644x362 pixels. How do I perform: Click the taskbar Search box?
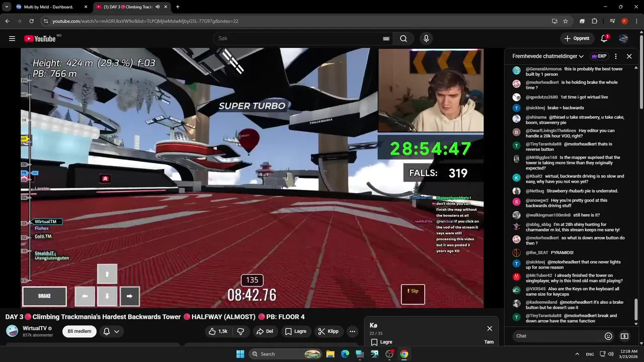(286, 354)
